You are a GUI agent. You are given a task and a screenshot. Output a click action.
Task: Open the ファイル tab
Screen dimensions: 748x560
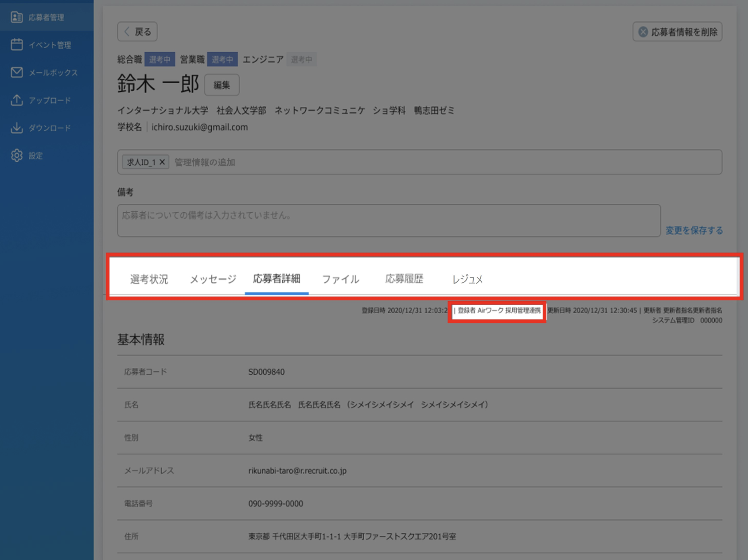click(x=340, y=279)
